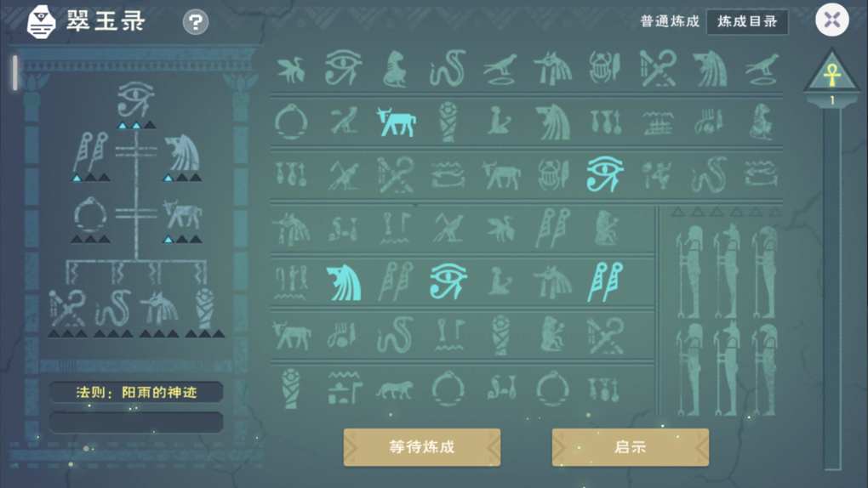This screenshot has height=488, width=868.
Task: Select the highlighted cow glyph in grid
Action: coord(396,122)
